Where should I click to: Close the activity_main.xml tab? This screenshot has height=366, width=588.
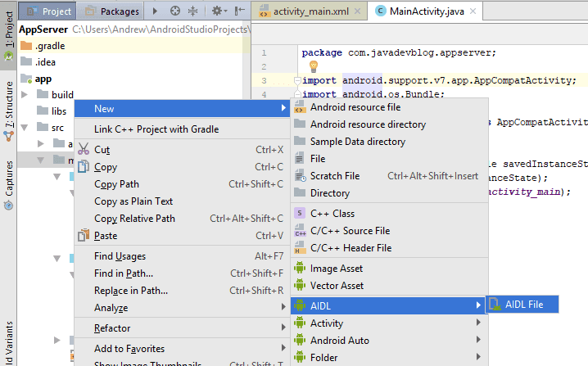pyautogui.click(x=357, y=11)
